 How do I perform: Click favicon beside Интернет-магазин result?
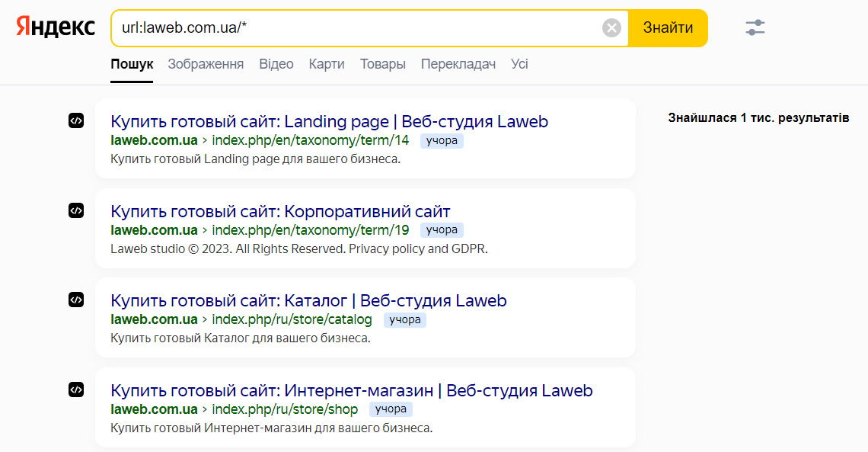point(76,389)
